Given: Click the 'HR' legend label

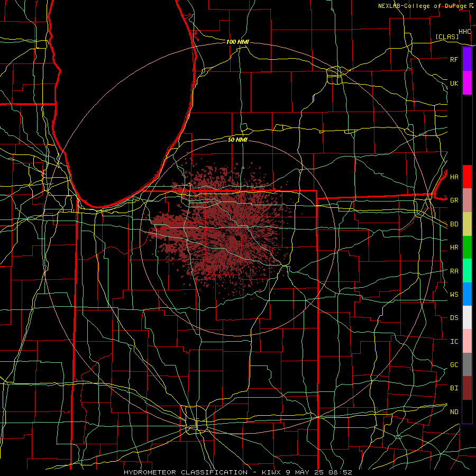Looking at the screenshot, I should click(x=454, y=248).
